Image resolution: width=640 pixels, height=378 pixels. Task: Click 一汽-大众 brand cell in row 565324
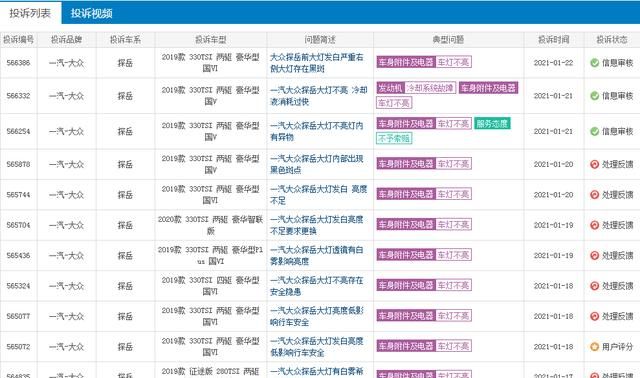click(67, 286)
